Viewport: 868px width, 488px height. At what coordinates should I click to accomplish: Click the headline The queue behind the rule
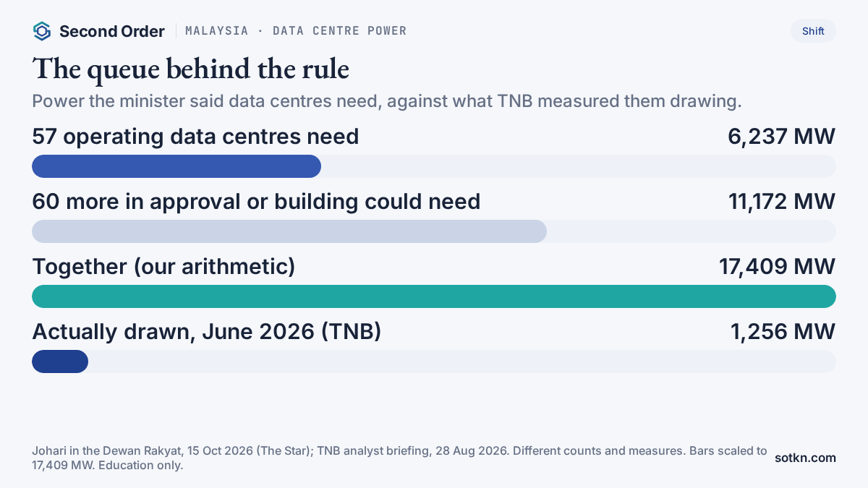[x=191, y=69]
